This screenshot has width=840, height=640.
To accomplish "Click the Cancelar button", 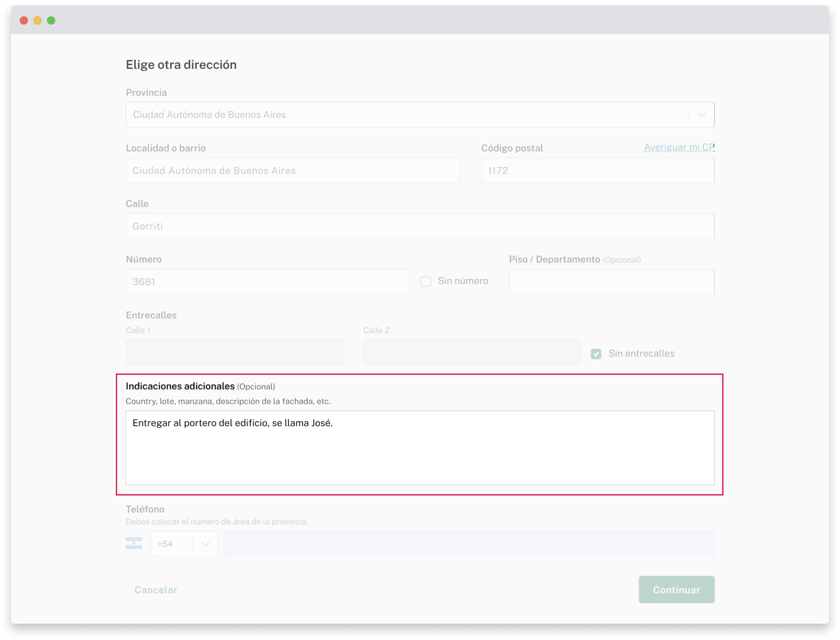I will [156, 590].
